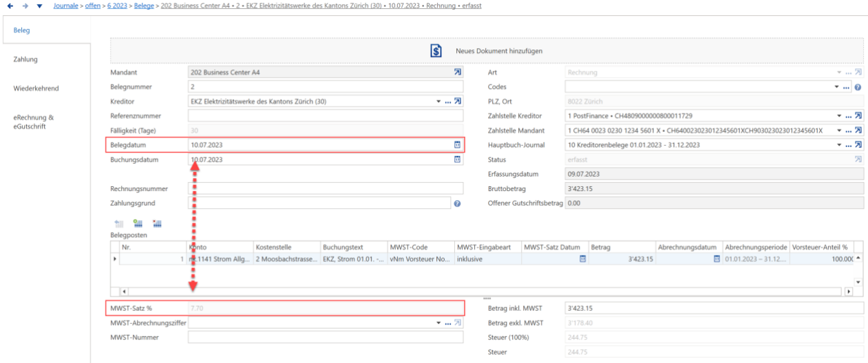This screenshot has height=363, width=868.
Task: Expand the Kreditor dropdown
Action: pyautogui.click(x=439, y=102)
